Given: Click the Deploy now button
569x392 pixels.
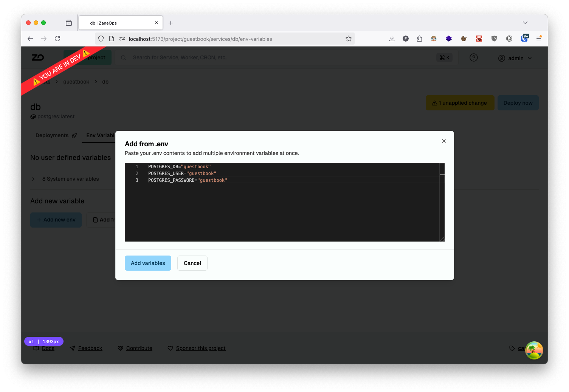Looking at the screenshot, I should 518,103.
